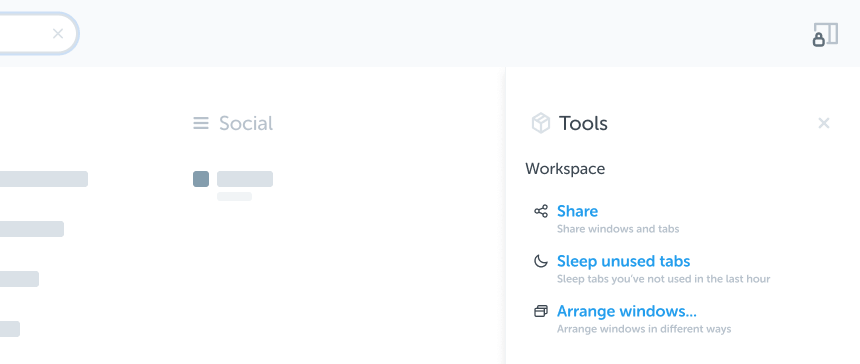Open Arrange windows... option

[x=627, y=311]
